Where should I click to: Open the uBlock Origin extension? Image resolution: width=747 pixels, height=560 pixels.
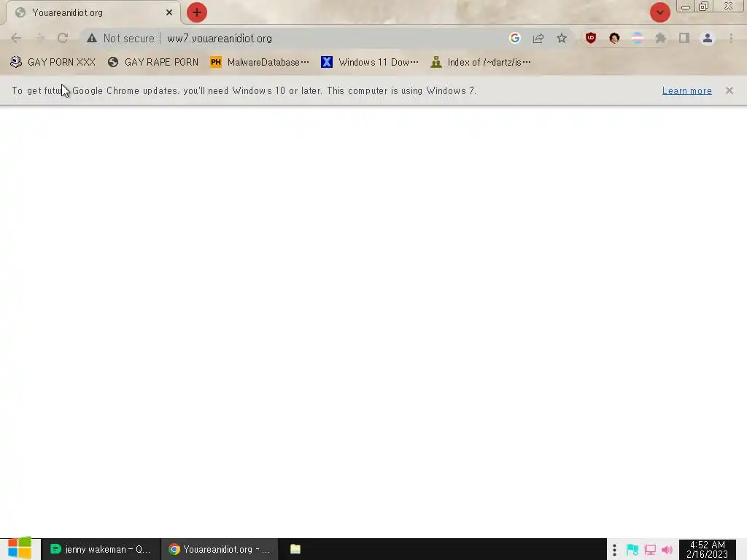click(x=591, y=38)
